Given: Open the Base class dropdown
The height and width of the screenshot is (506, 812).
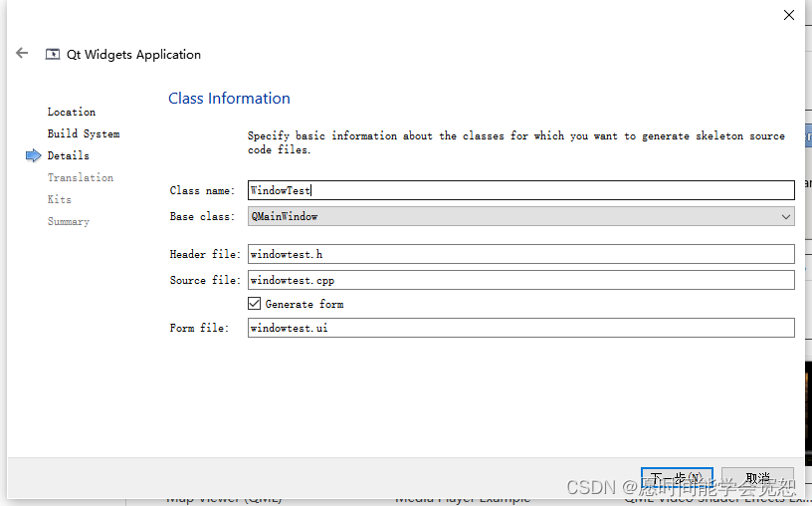Looking at the screenshot, I should coord(521,216).
